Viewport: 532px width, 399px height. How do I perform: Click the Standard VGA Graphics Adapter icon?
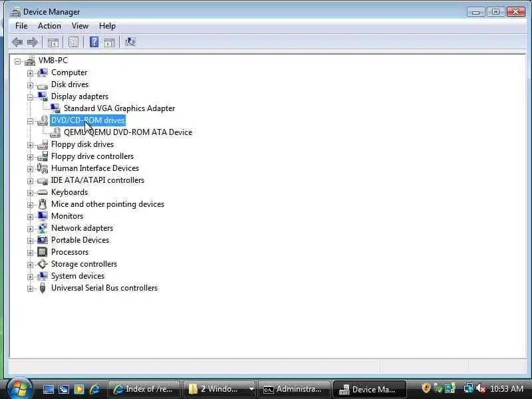55,108
